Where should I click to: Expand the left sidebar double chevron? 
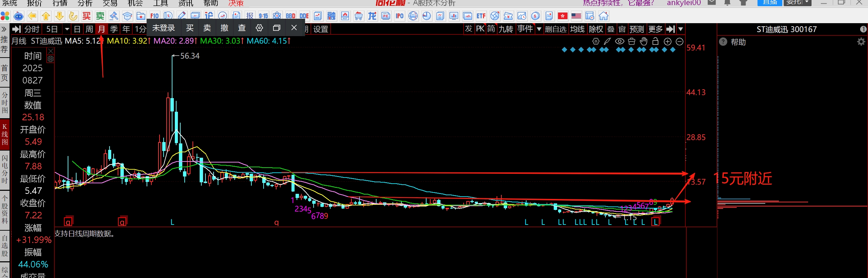4,29
